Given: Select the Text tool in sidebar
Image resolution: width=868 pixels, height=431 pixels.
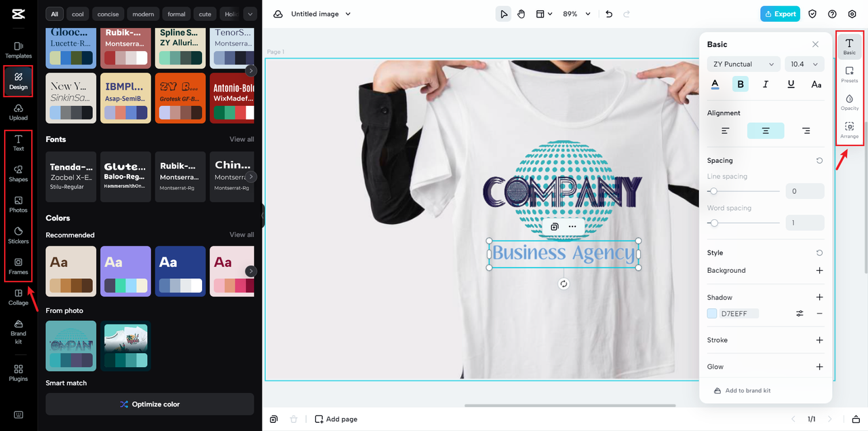Looking at the screenshot, I should point(18,143).
